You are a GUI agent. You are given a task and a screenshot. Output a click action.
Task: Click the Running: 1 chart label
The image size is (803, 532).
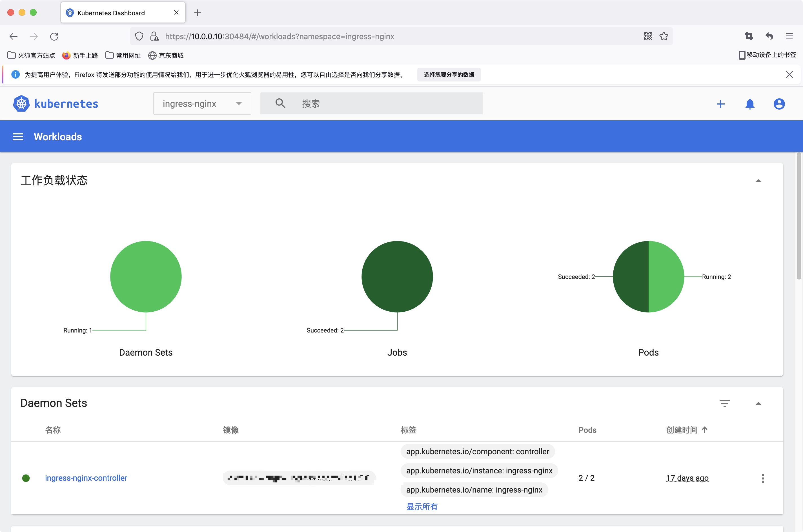(78, 331)
